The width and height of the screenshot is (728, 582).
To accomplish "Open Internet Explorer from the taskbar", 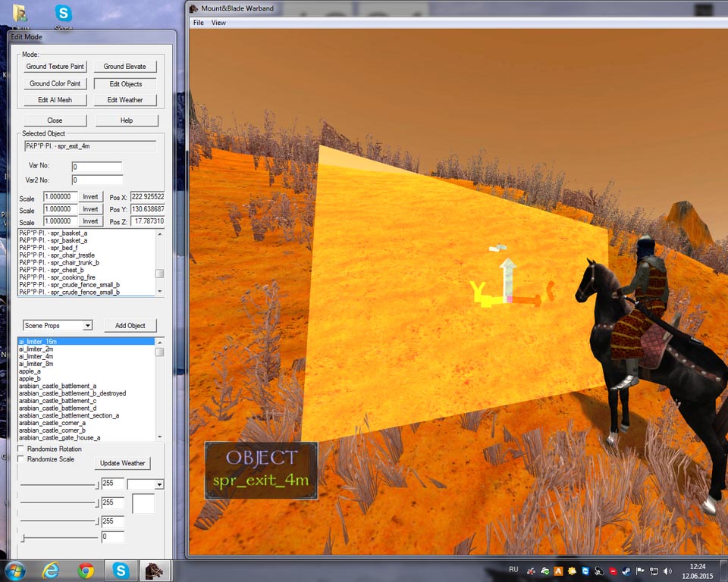I will (x=52, y=570).
